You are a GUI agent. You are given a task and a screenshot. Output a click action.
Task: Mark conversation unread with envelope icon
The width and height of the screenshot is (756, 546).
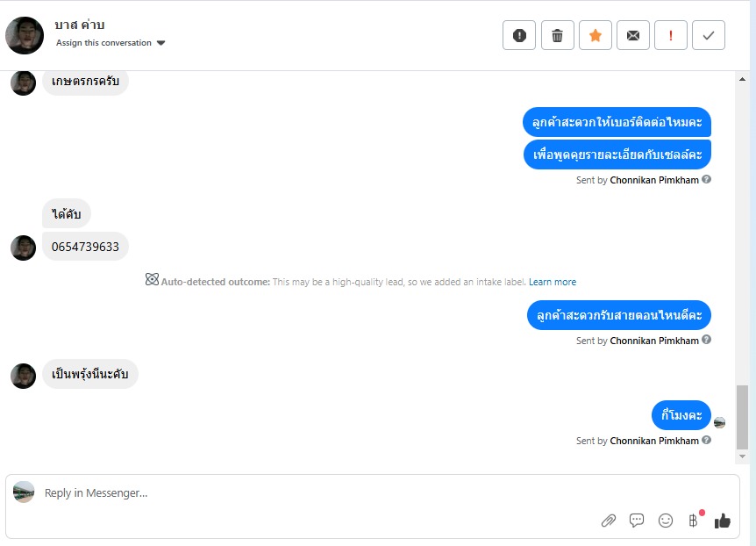(x=633, y=36)
